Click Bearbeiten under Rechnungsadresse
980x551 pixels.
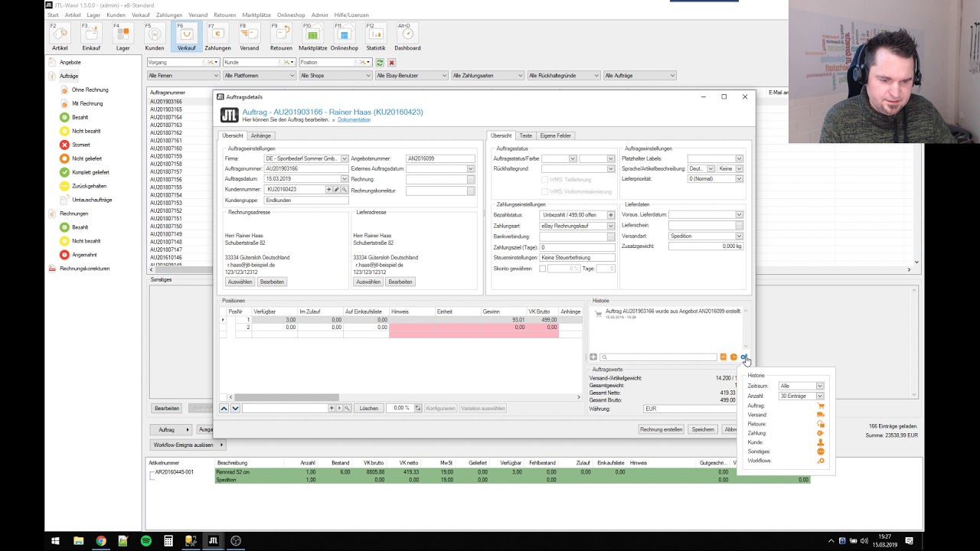(x=272, y=282)
